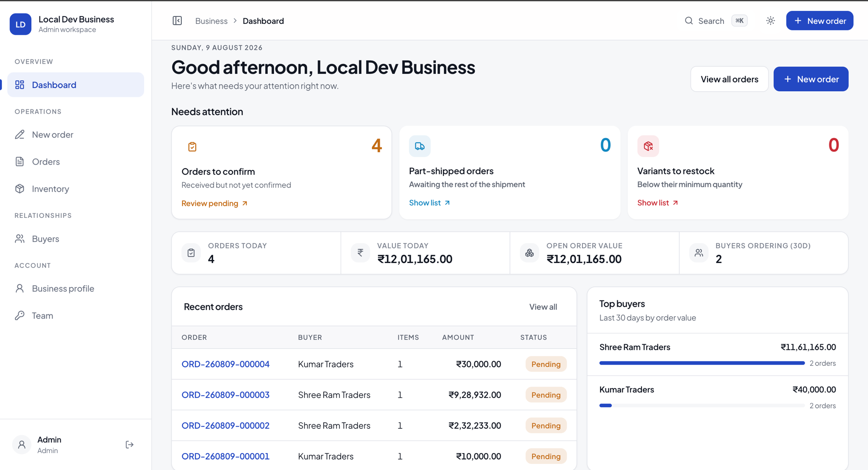
Task: Click Business in the breadcrumb
Action: [211, 21]
